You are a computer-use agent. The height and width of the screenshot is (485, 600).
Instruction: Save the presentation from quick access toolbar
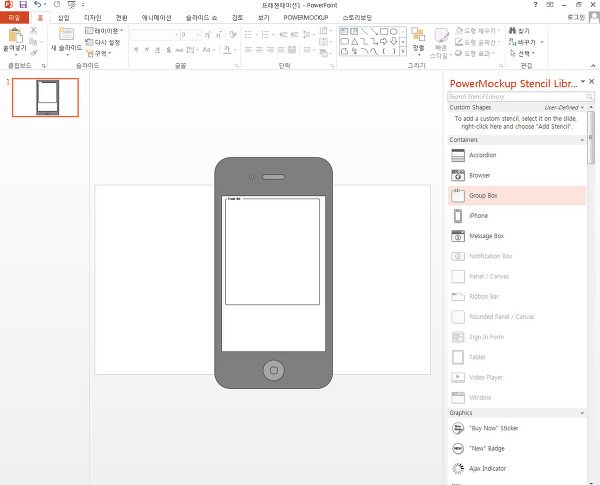(23, 5)
